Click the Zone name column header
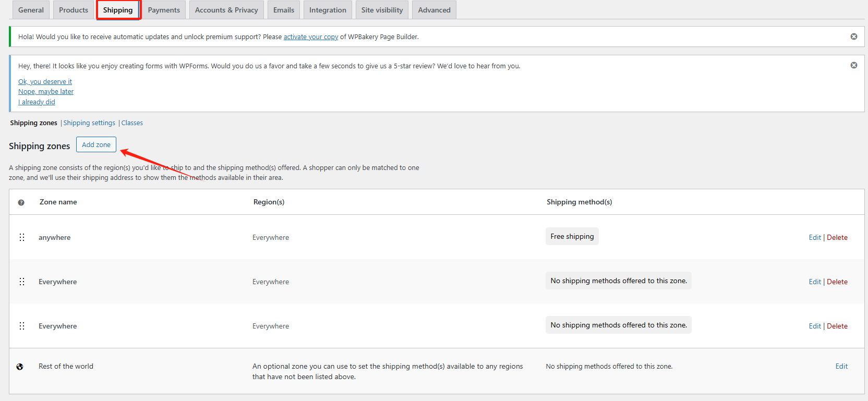This screenshot has height=401, width=868. point(58,202)
